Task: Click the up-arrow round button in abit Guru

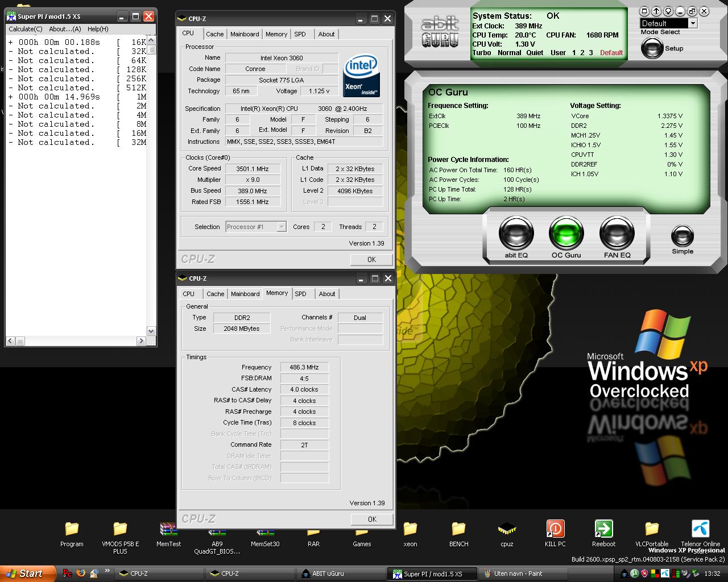Action: [656, 11]
